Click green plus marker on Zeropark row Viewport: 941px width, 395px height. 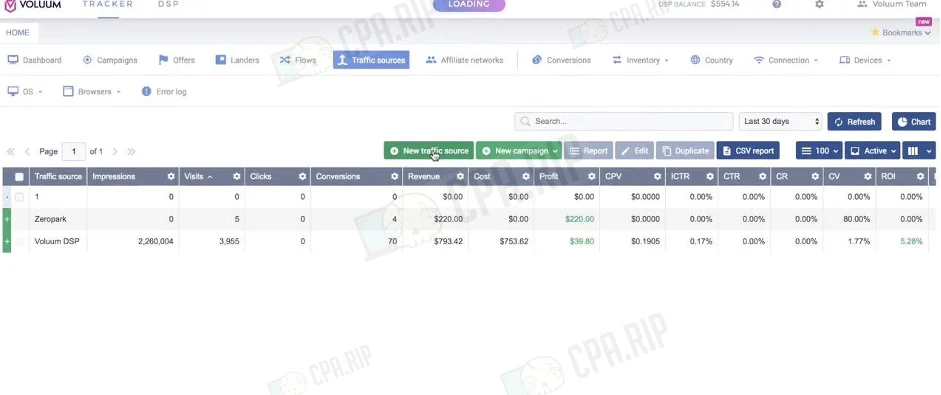pyautogui.click(x=7, y=219)
